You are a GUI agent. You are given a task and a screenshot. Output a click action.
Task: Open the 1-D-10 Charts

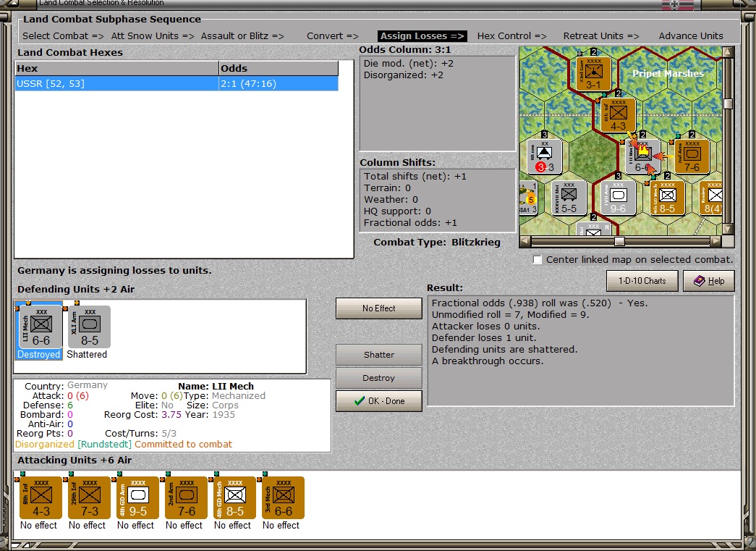(642, 281)
